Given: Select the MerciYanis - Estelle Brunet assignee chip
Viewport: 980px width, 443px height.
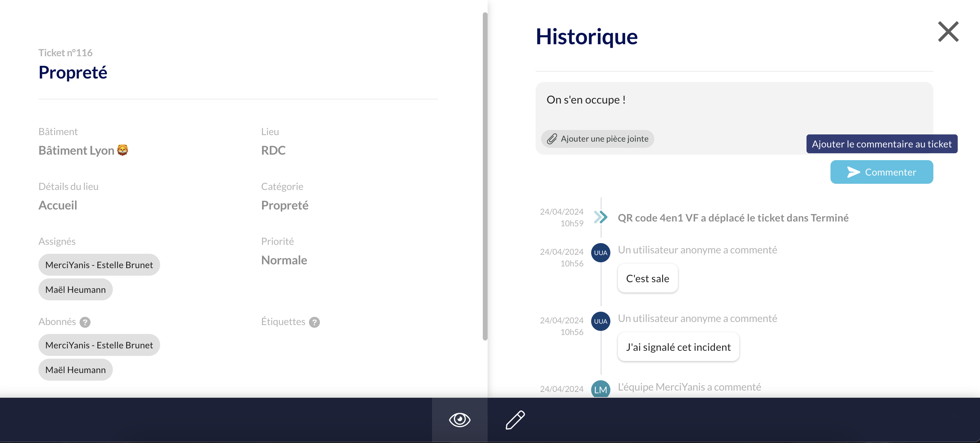Looking at the screenshot, I should pyautogui.click(x=99, y=265).
